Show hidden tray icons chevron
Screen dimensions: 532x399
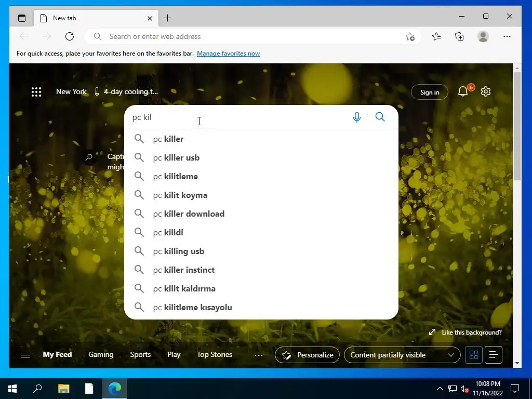[440, 389]
